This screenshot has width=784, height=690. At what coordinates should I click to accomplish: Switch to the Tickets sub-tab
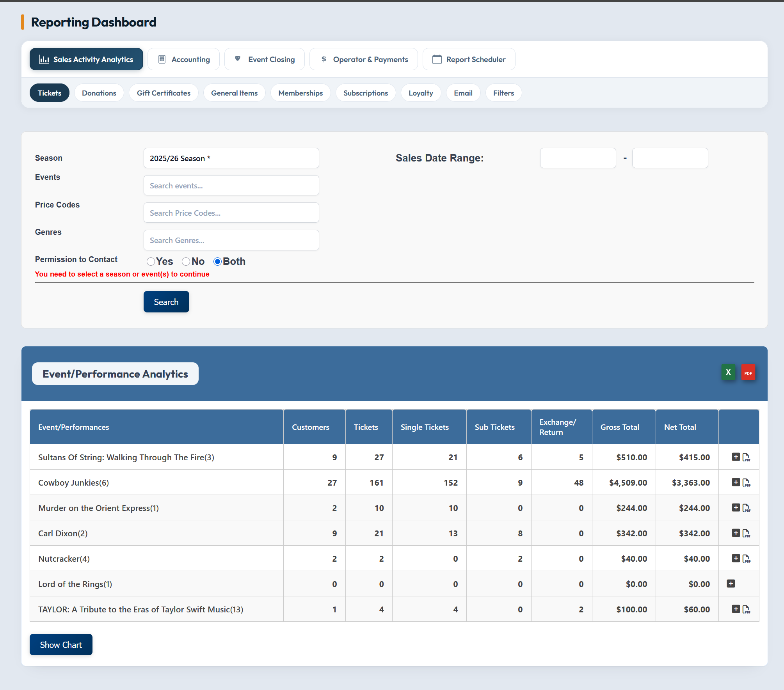tap(50, 93)
